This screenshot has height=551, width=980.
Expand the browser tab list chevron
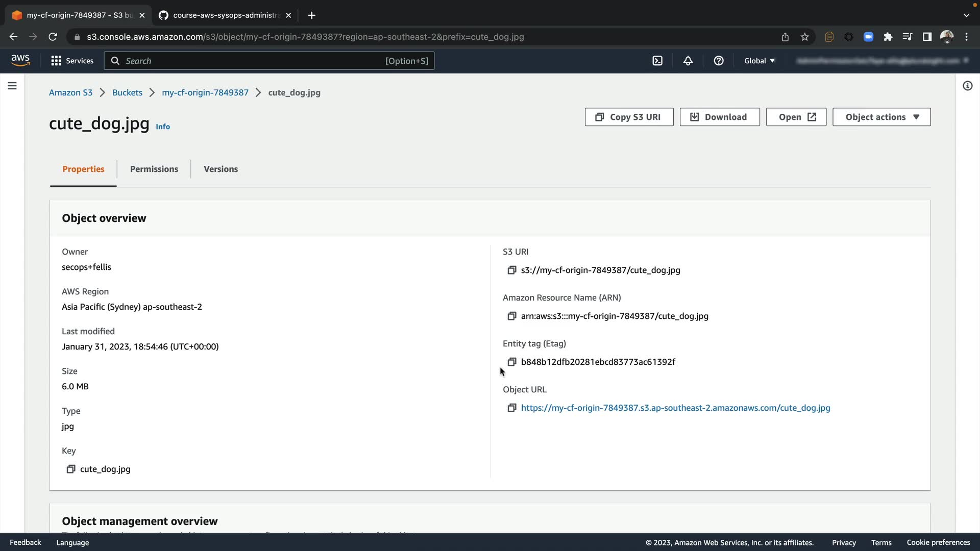coord(966,15)
